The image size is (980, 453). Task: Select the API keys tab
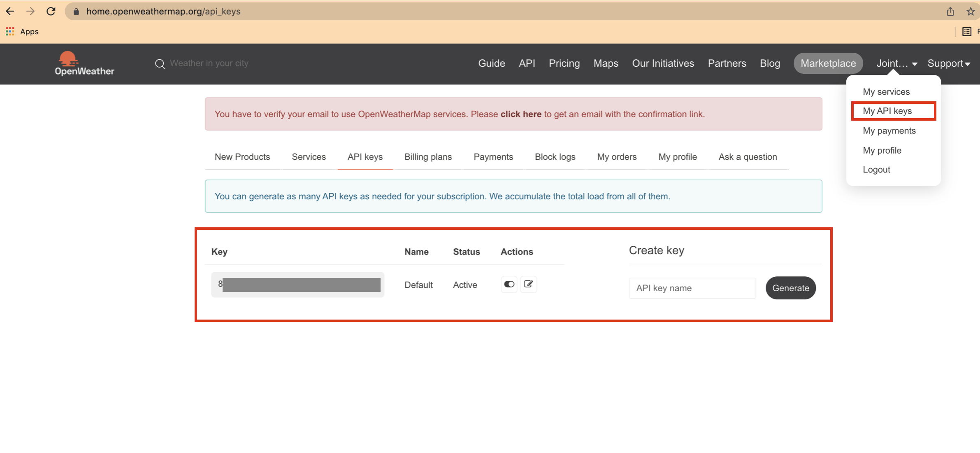tap(365, 156)
